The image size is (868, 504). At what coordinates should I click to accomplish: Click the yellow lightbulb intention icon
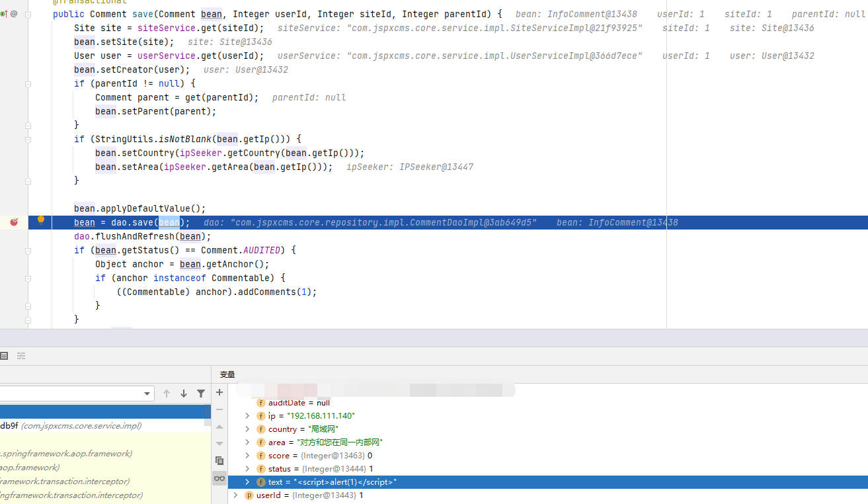point(41,220)
